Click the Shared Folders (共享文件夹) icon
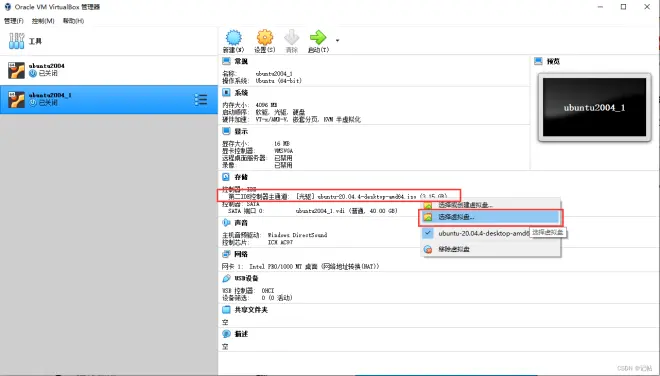The width and height of the screenshot is (660, 376). pyautogui.click(x=226, y=309)
